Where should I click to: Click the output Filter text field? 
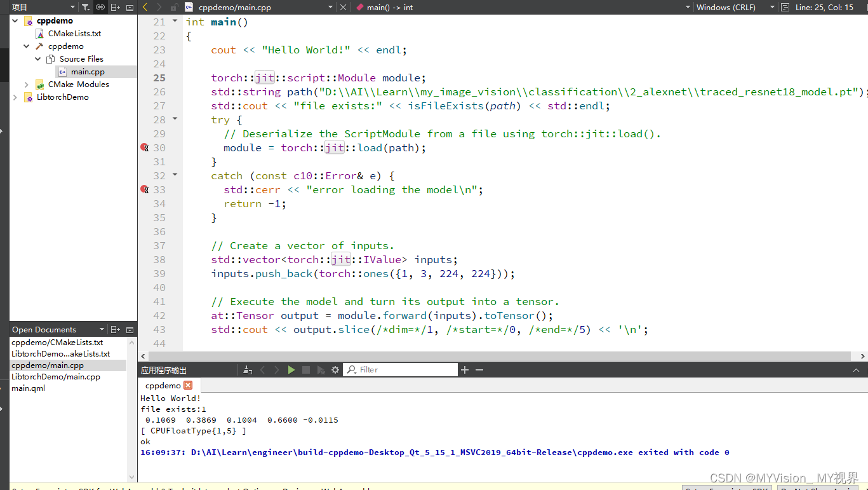401,369
